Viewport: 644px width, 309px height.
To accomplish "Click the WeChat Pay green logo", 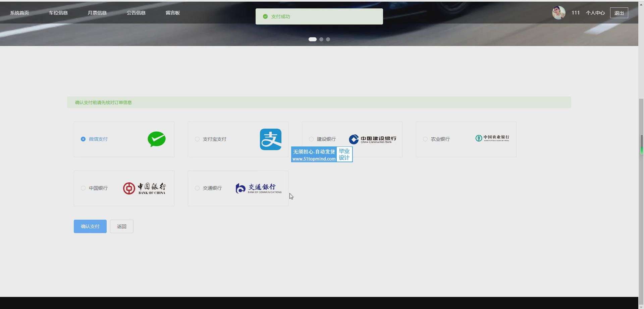I will click(x=157, y=139).
